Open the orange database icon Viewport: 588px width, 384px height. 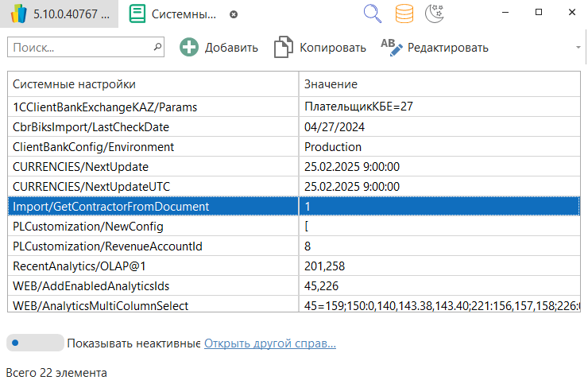[x=404, y=14]
